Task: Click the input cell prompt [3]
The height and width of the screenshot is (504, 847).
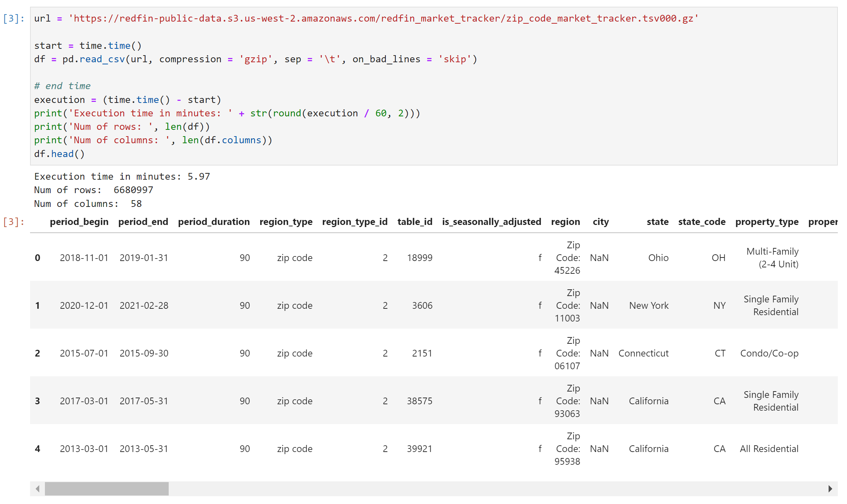Action: tap(14, 18)
